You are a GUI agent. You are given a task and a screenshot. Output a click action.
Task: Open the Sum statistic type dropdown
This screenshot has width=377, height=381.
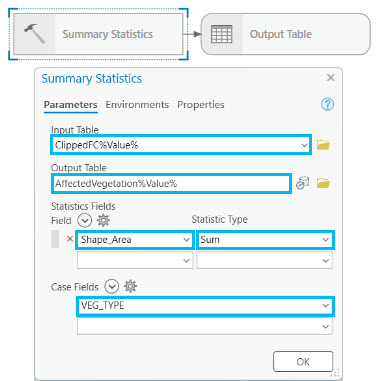click(x=325, y=240)
